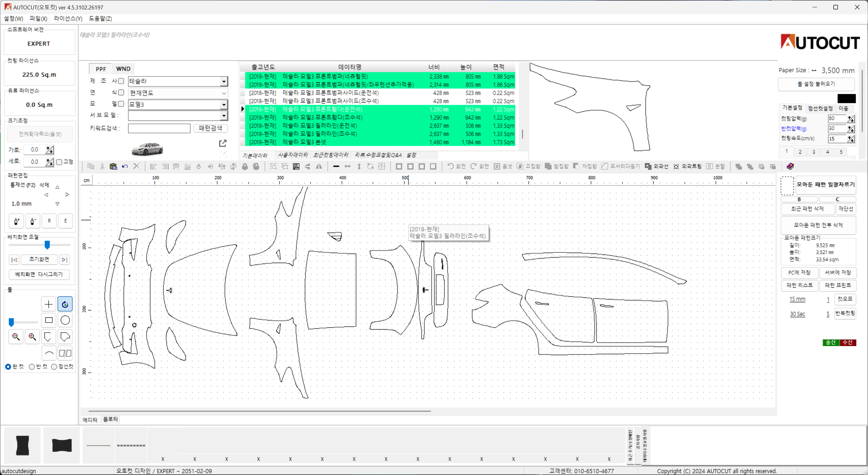Open the external popout icon near car image
The height and width of the screenshot is (475, 868).
[x=223, y=143]
